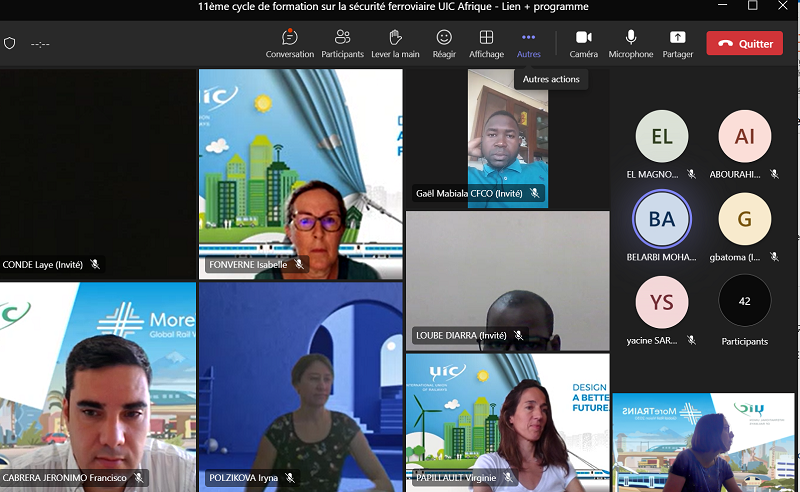This screenshot has width=800, height=492.
Task: Click Gaël Mabiala CFCO (Invité) name label
Action: click(469, 193)
